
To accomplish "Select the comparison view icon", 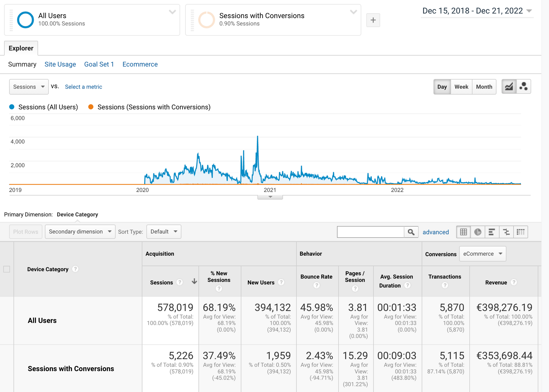I will coord(506,232).
